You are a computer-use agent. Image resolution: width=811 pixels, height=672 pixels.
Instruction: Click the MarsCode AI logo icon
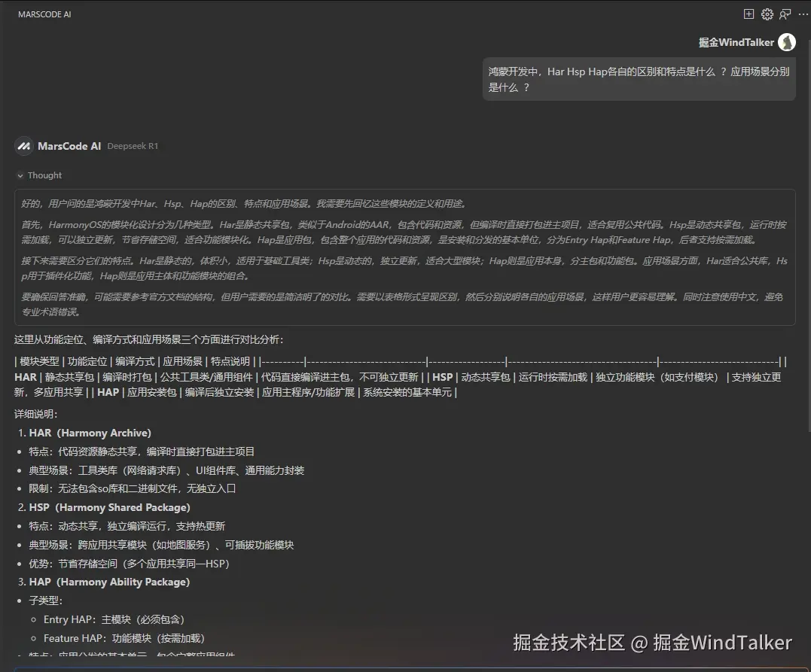click(x=24, y=146)
